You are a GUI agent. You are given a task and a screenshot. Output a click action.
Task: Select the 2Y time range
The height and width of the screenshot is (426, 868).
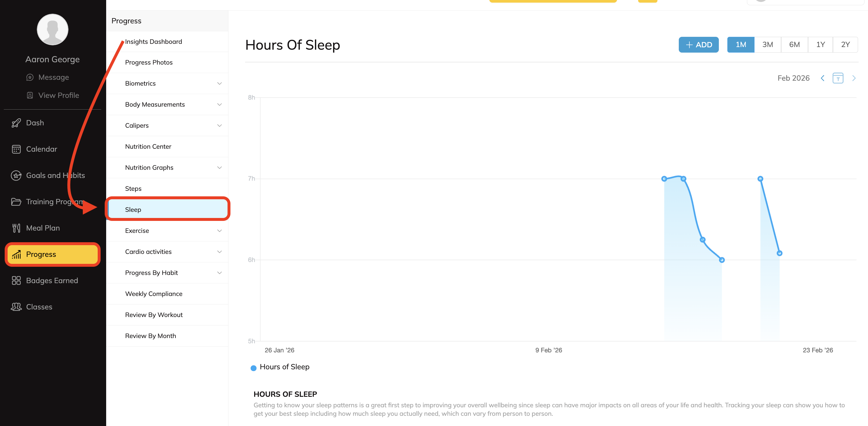845,45
